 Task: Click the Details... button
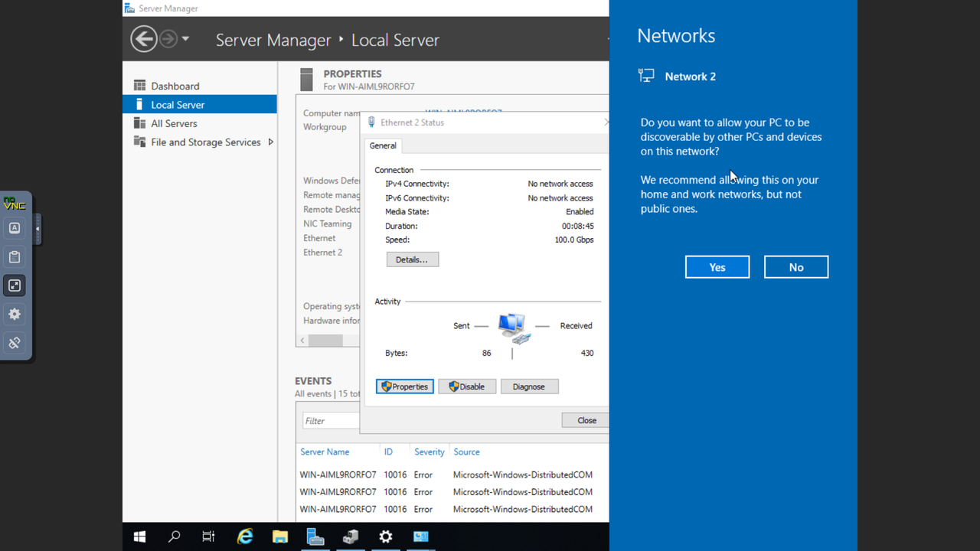412,259
